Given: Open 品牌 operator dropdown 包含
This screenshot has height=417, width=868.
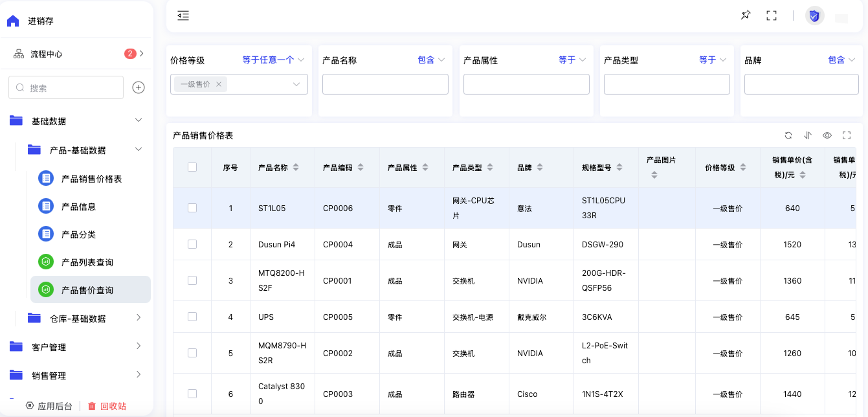Looking at the screenshot, I should coord(841,60).
